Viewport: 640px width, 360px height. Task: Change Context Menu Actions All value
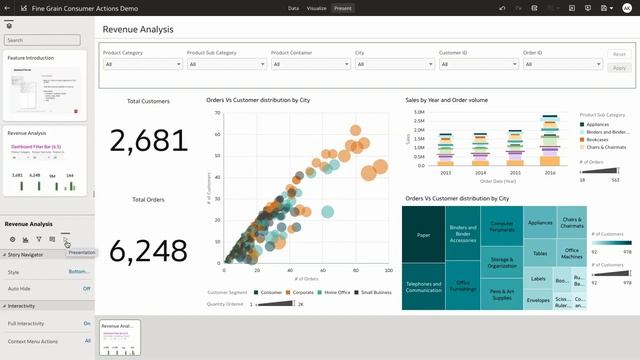88,341
